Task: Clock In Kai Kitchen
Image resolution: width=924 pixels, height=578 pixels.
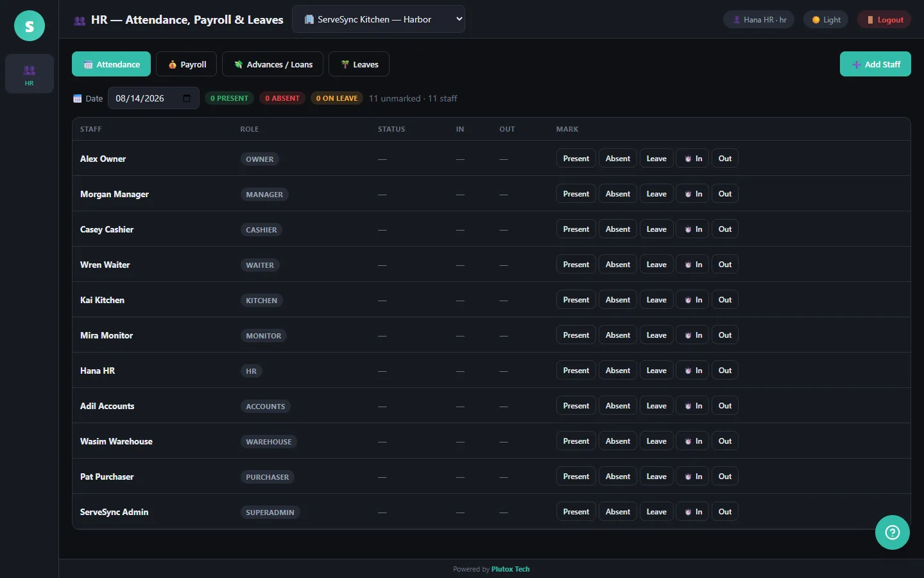Action: pyautogui.click(x=692, y=300)
